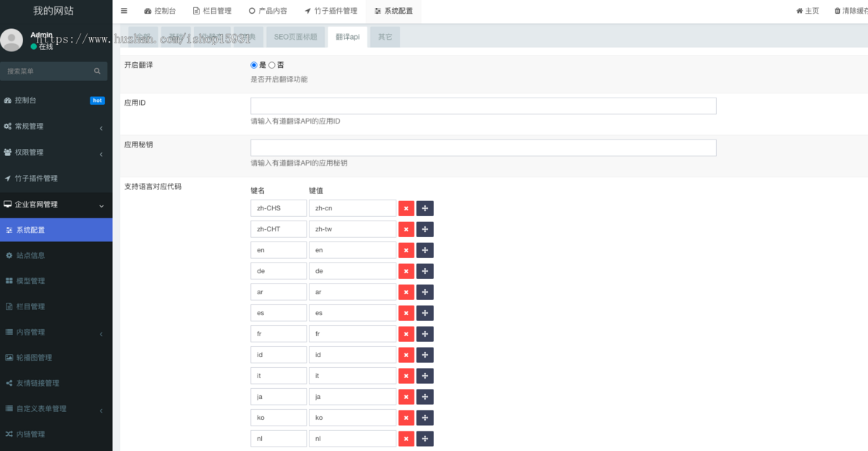Screen dimensions: 868x451
Task: Click the 我的网站 site title
Action: 54,11
